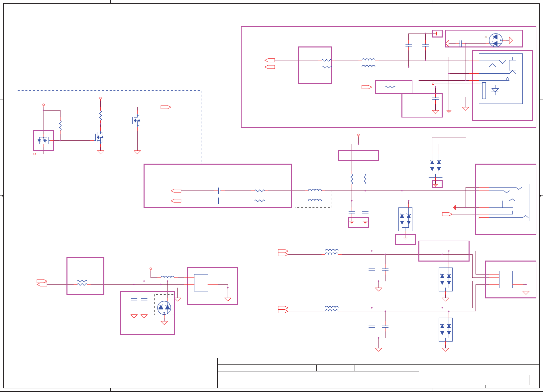
Task: Select the connector rectangle in the bottom-left magenta box
Action: pos(201,283)
